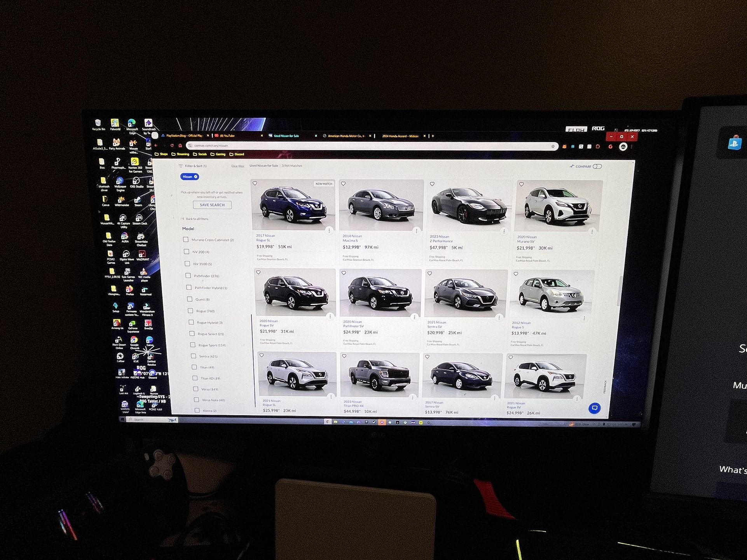Launch Palworld from desktop icon

point(115,125)
